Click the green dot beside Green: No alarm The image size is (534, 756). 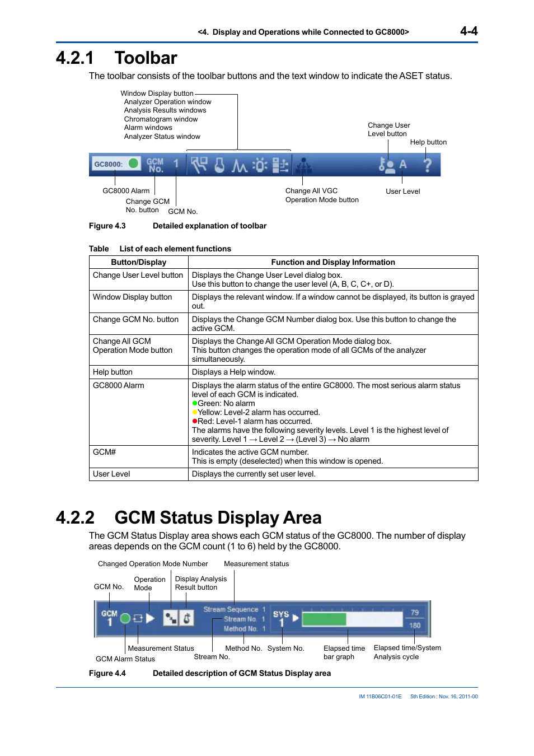tap(195, 403)
